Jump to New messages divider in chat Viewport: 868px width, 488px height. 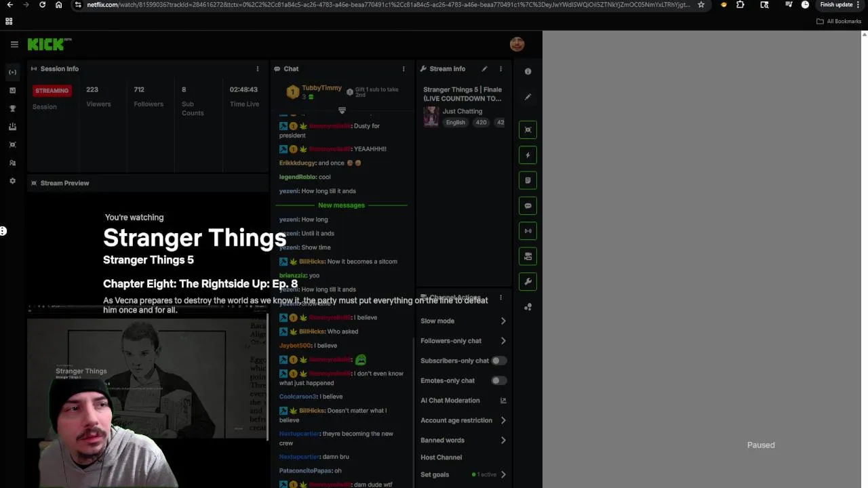[341, 205]
